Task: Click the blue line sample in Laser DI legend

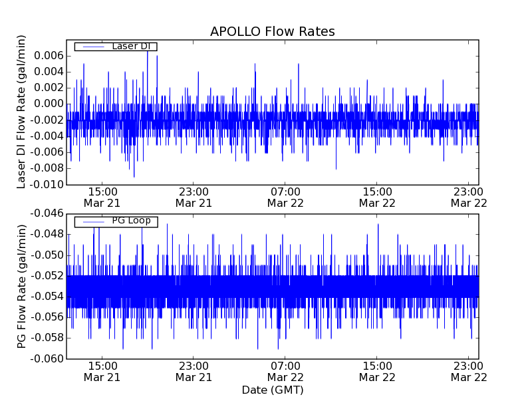Action: pyautogui.click(x=93, y=47)
